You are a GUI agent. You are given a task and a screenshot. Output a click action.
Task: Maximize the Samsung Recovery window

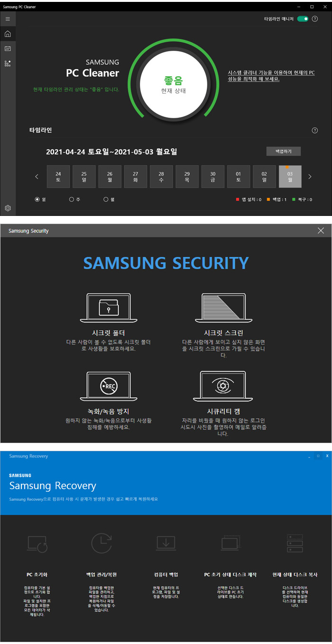tap(318, 456)
